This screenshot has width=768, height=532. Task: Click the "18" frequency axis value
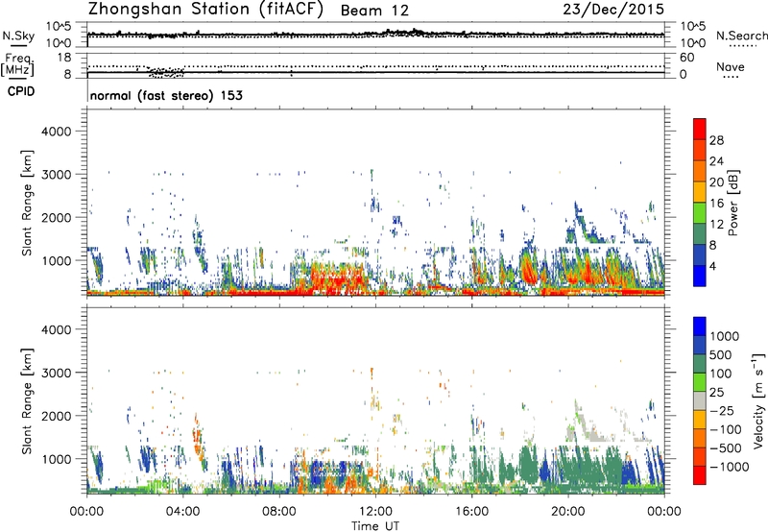64,58
